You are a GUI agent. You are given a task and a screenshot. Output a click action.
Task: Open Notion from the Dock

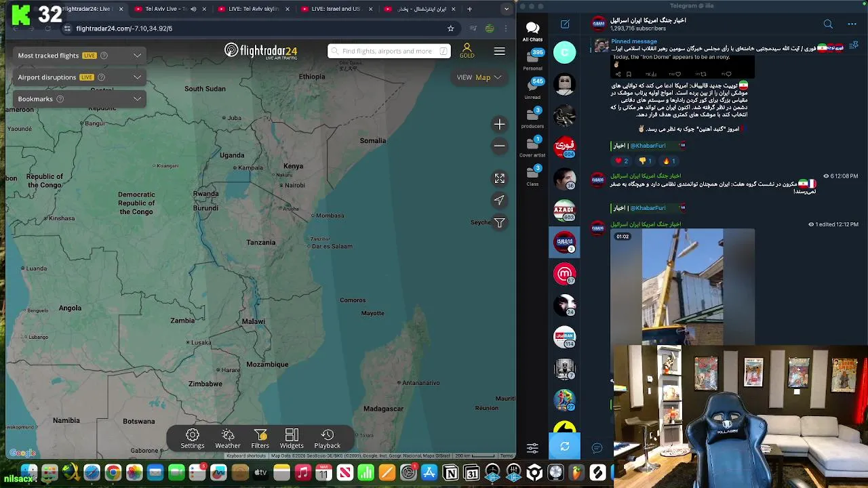[450, 473]
